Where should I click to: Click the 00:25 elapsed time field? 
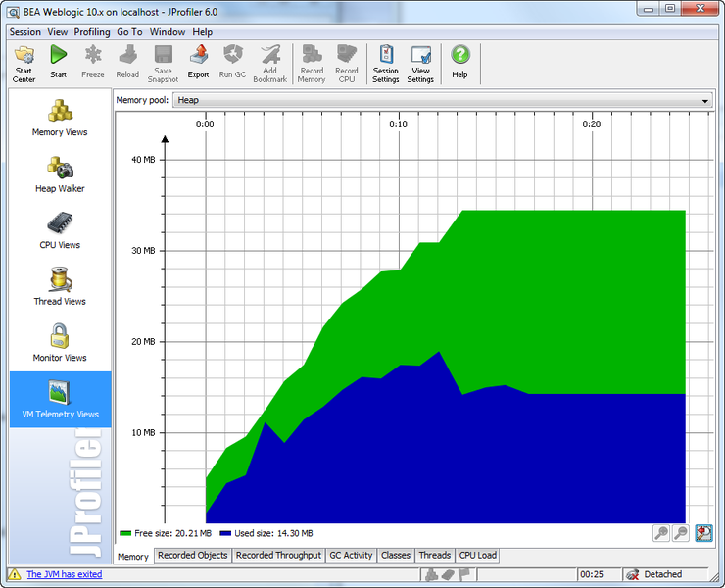[x=599, y=574]
